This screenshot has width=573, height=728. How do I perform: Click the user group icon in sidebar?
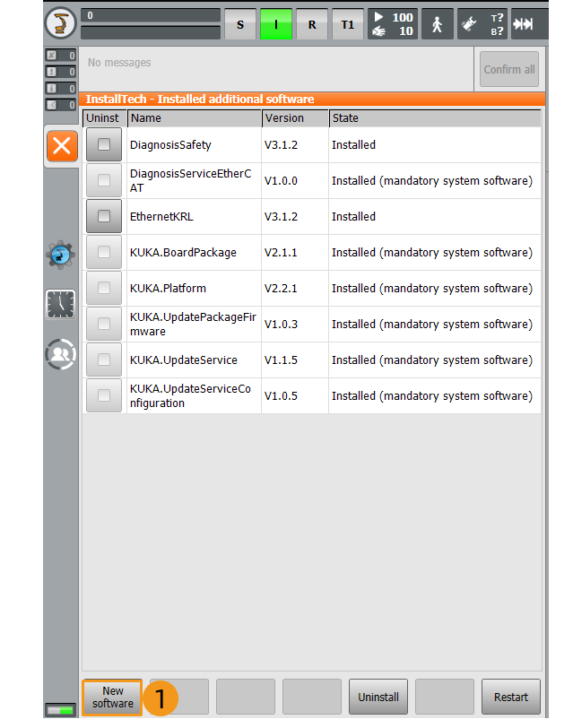pos(61,355)
